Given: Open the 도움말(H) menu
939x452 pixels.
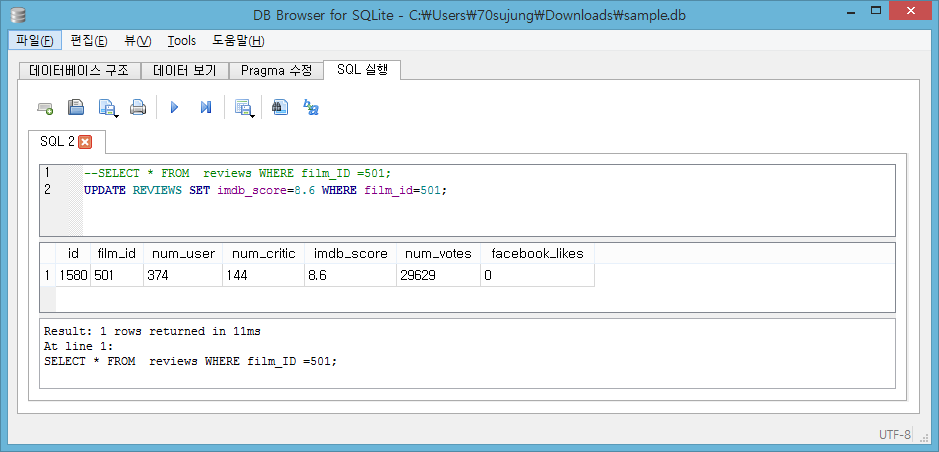Looking at the screenshot, I should [238, 41].
